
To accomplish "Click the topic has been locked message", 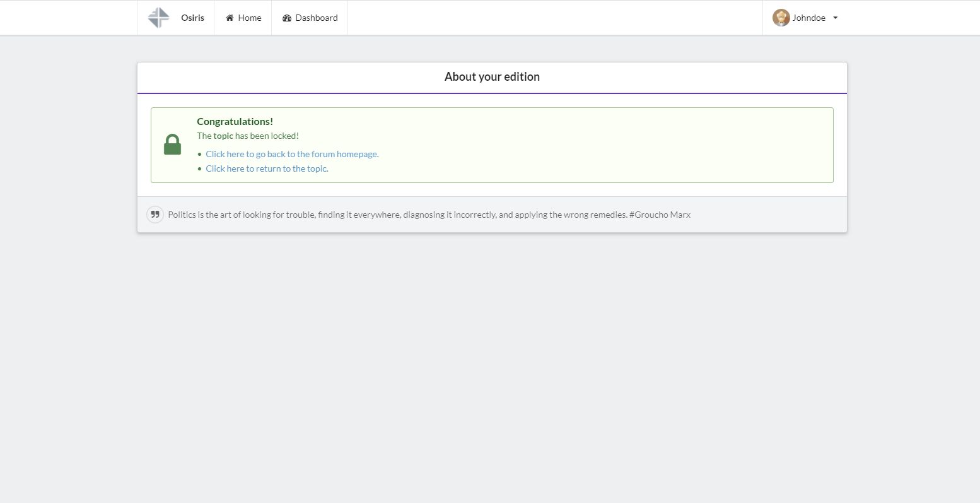I will click(248, 136).
